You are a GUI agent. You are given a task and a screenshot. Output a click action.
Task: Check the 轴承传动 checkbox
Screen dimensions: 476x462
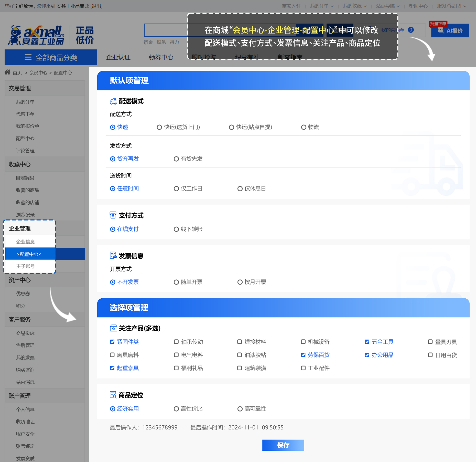point(176,342)
